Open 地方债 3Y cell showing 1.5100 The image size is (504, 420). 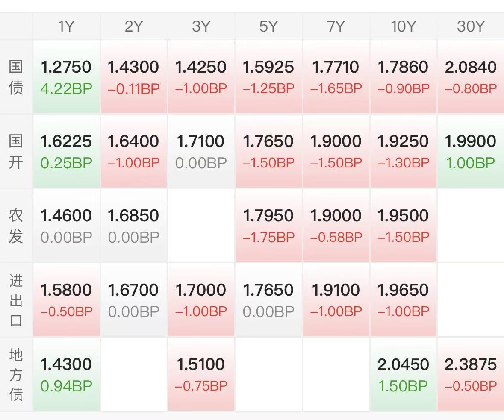click(201, 374)
